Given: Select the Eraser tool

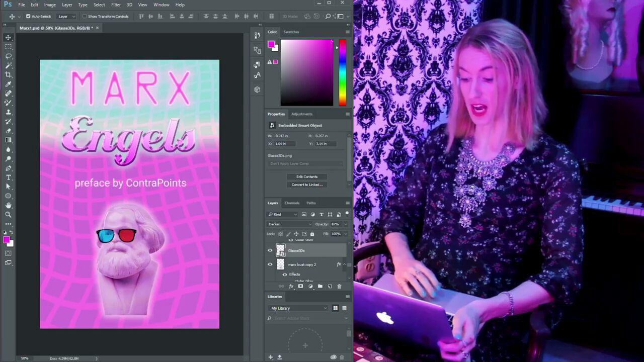Looking at the screenshot, I should (x=8, y=130).
